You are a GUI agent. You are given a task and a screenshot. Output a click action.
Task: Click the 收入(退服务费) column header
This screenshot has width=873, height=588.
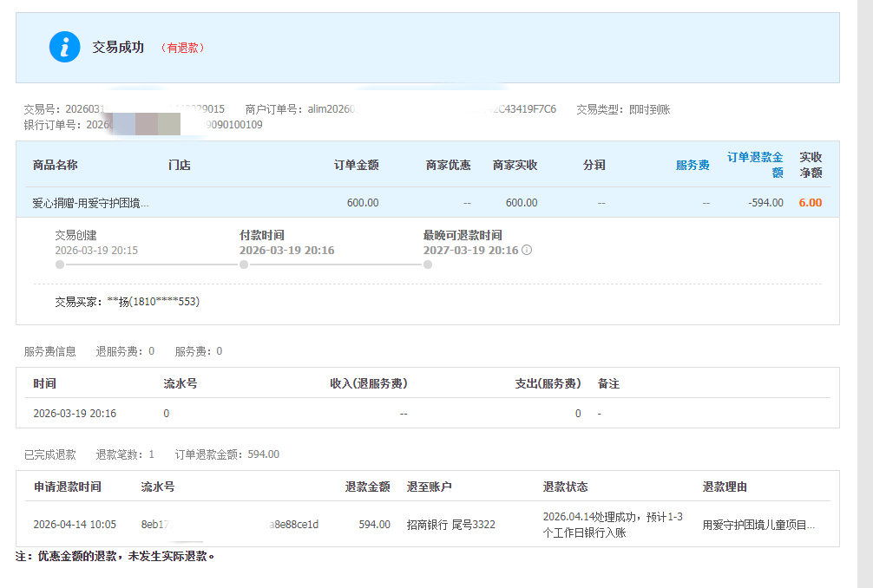click(369, 383)
